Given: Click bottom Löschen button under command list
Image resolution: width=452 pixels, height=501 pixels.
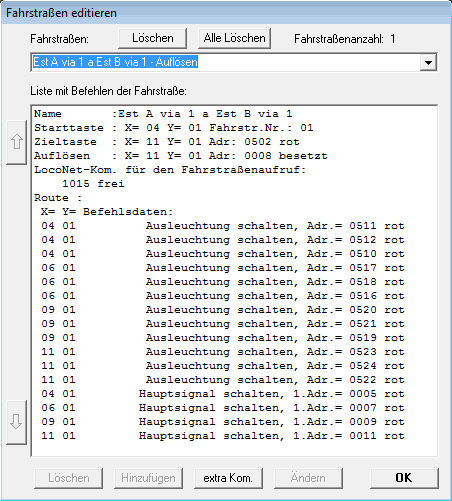Looking at the screenshot, I should click(x=68, y=478).
